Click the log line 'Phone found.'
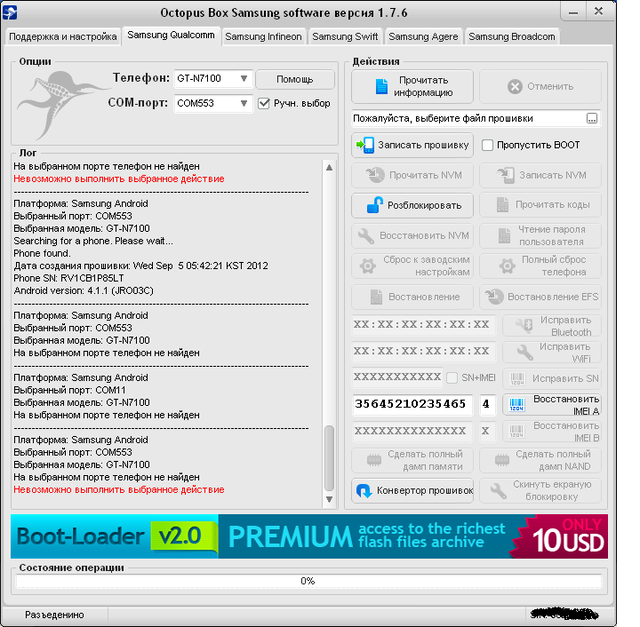 coord(42,253)
